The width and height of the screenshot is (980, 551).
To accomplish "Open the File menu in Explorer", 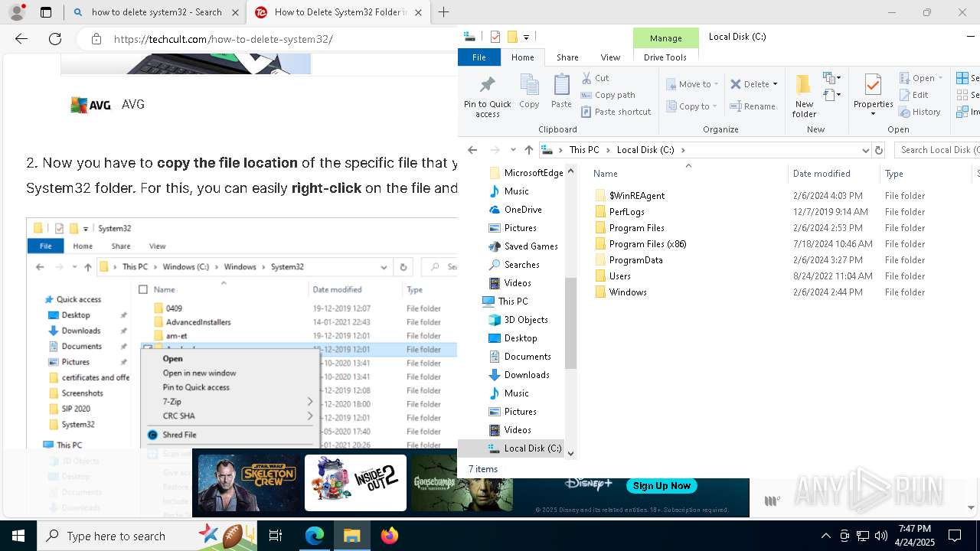I will point(479,57).
